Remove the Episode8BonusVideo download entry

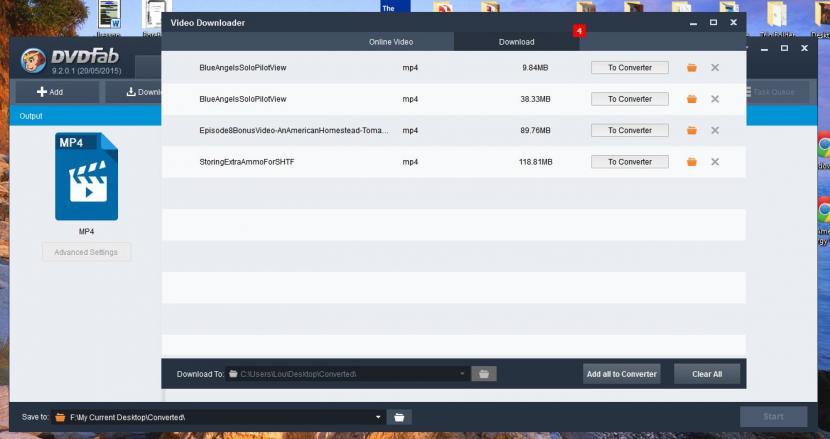pos(715,130)
